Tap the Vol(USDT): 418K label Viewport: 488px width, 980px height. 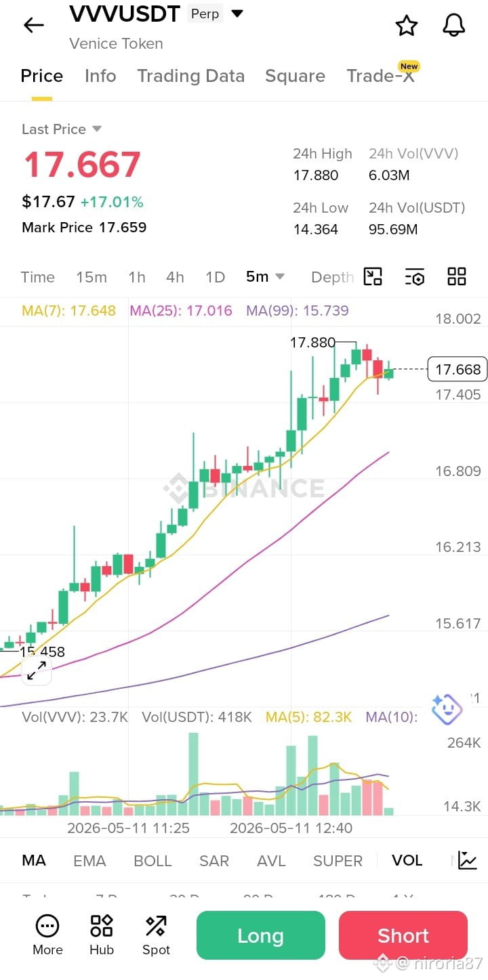click(197, 717)
